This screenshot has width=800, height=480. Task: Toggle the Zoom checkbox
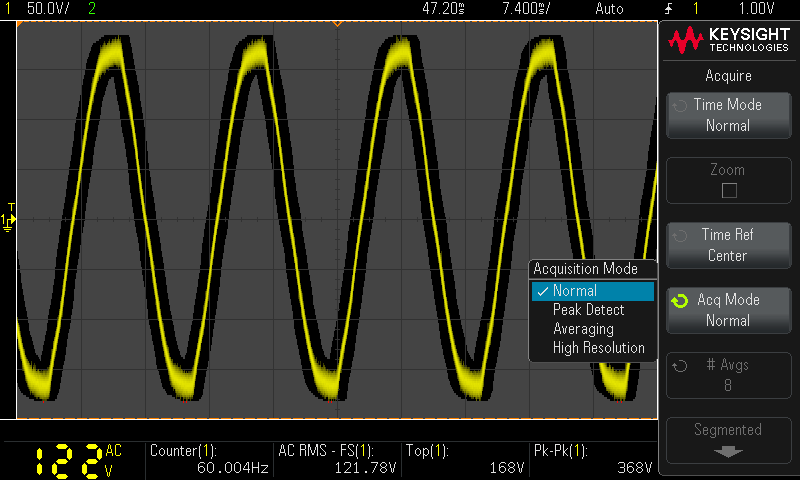point(729,190)
